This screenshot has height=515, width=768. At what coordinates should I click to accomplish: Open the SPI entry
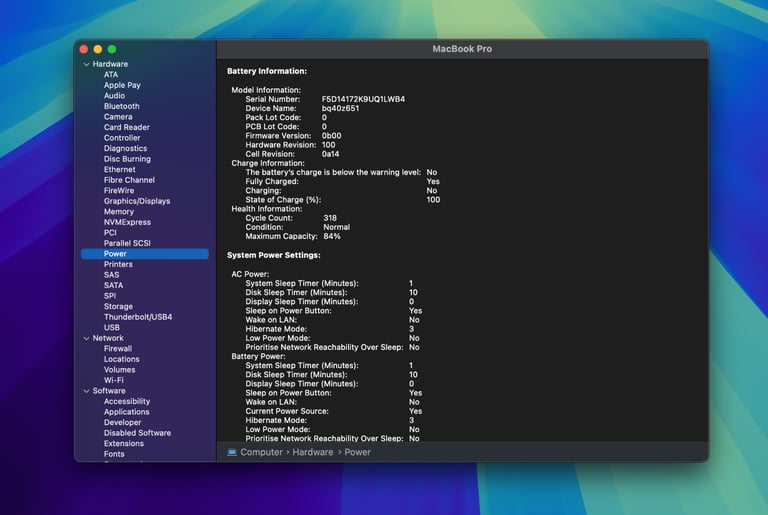[110, 296]
